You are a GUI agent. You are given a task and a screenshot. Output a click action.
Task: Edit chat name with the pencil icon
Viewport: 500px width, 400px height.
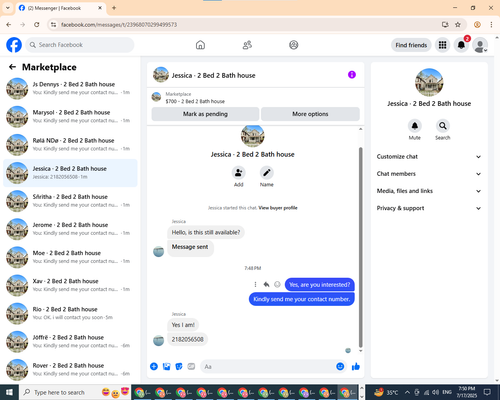267,173
